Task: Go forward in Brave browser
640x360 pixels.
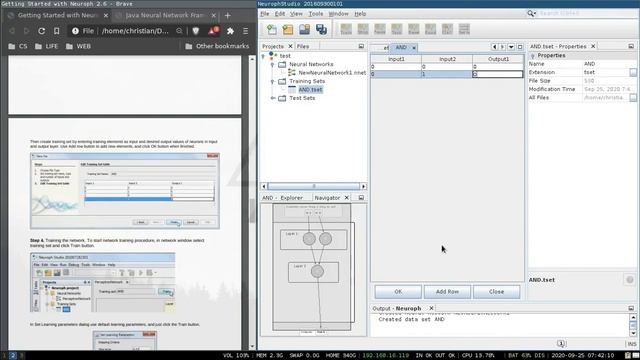Action: (x=27, y=31)
